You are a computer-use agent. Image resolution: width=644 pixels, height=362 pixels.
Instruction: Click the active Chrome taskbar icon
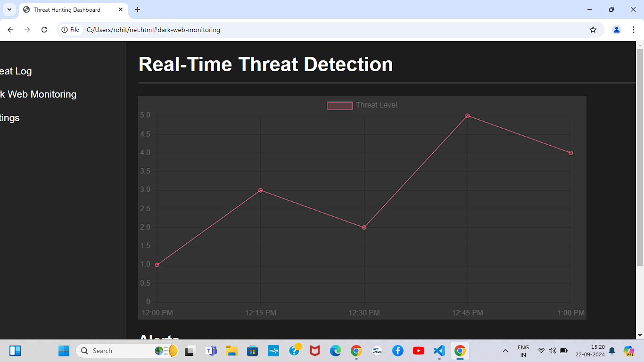(x=460, y=351)
